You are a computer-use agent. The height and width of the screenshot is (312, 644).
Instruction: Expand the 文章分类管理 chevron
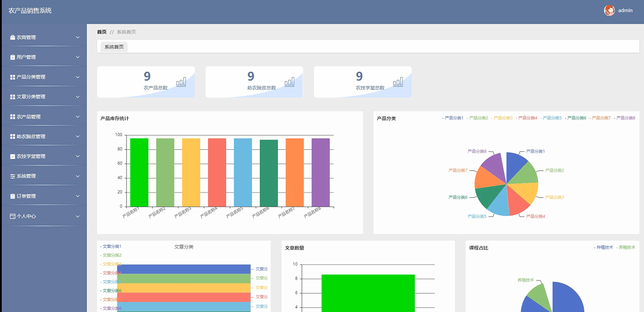(78, 97)
